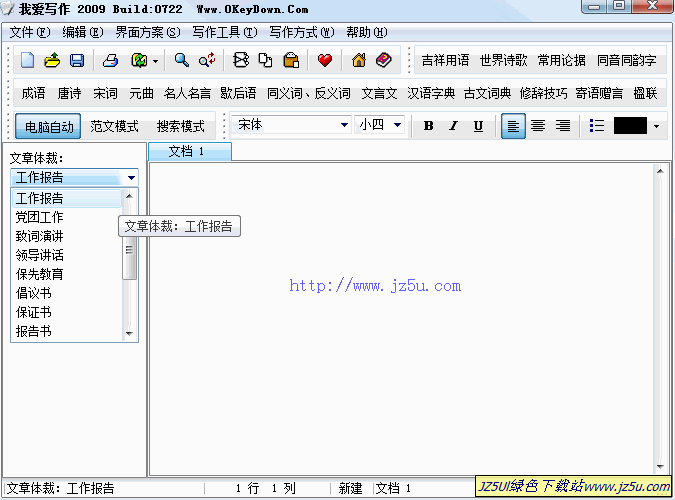675x500 pixels.
Task: Open the 写作工具 menu
Action: pos(224,32)
